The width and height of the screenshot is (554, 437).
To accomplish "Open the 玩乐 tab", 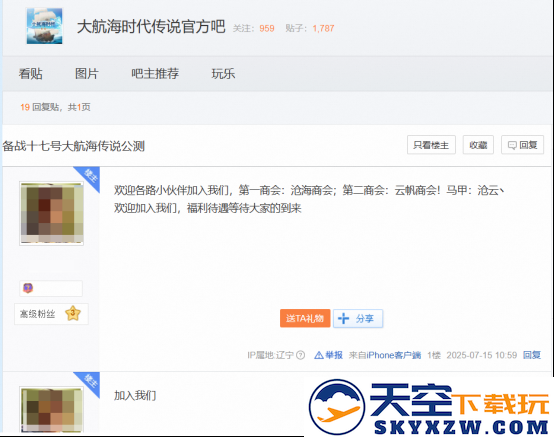I will (x=223, y=73).
